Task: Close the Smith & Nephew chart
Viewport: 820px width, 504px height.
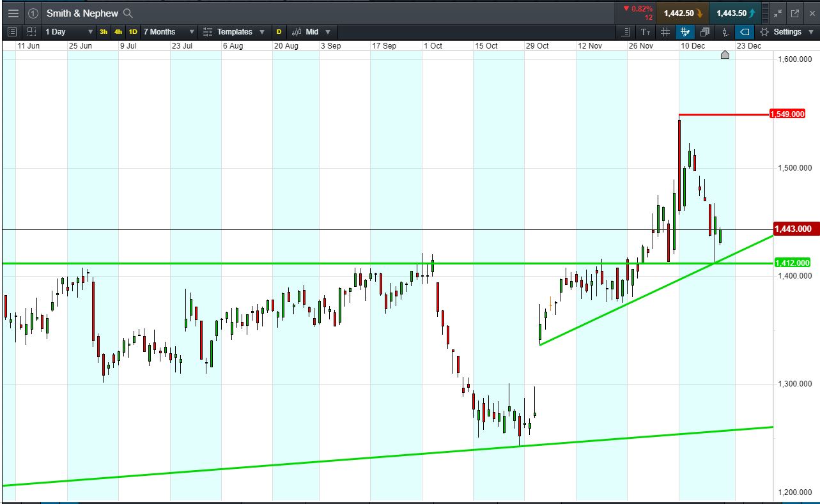Action: click(x=812, y=13)
